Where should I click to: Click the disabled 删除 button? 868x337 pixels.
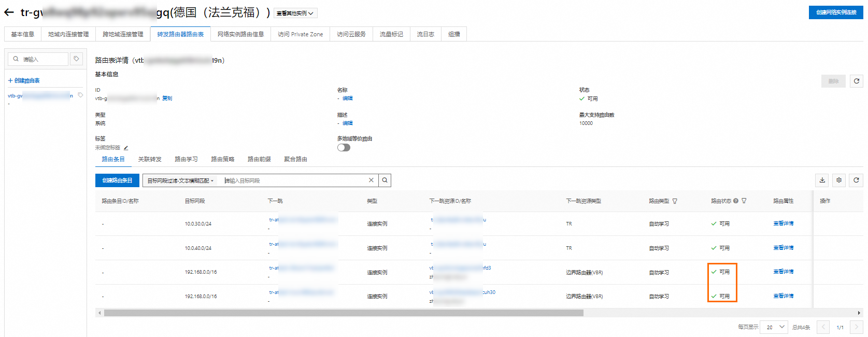point(833,81)
